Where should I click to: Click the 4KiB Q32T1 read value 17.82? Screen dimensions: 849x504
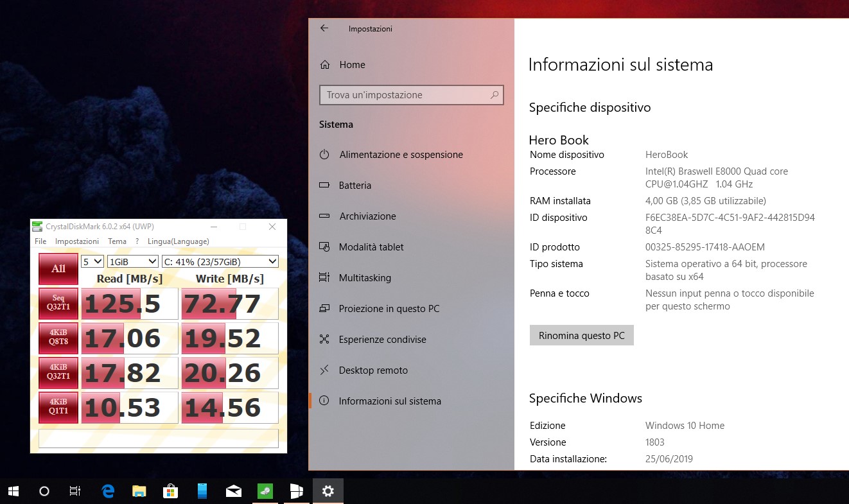(x=129, y=373)
